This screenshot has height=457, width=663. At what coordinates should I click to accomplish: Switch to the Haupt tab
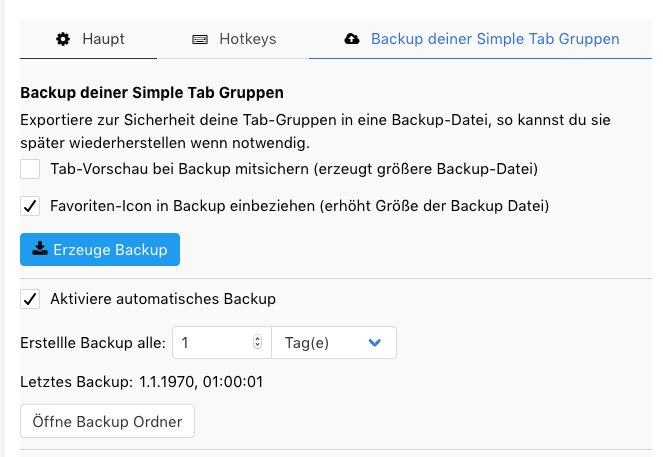click(x=92, y=40)
